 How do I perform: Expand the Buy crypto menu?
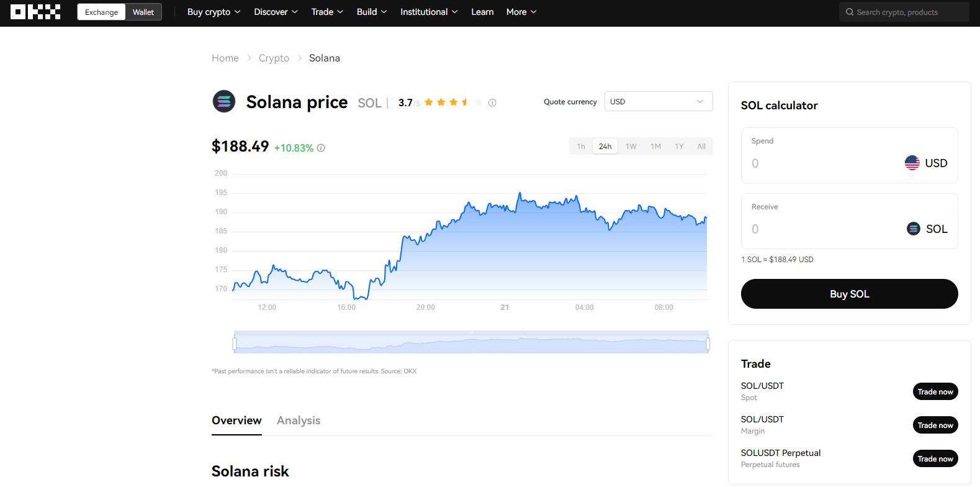pos(214,12)
